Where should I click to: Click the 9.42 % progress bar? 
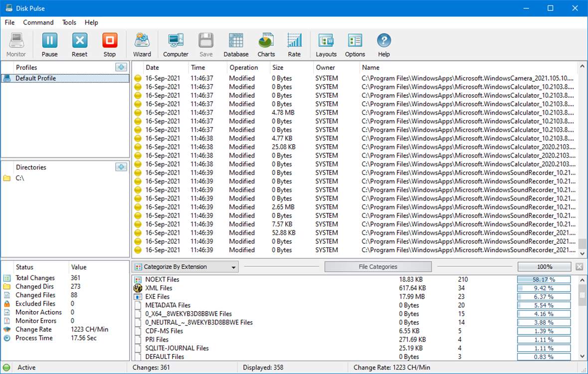(x=544, y=288)
